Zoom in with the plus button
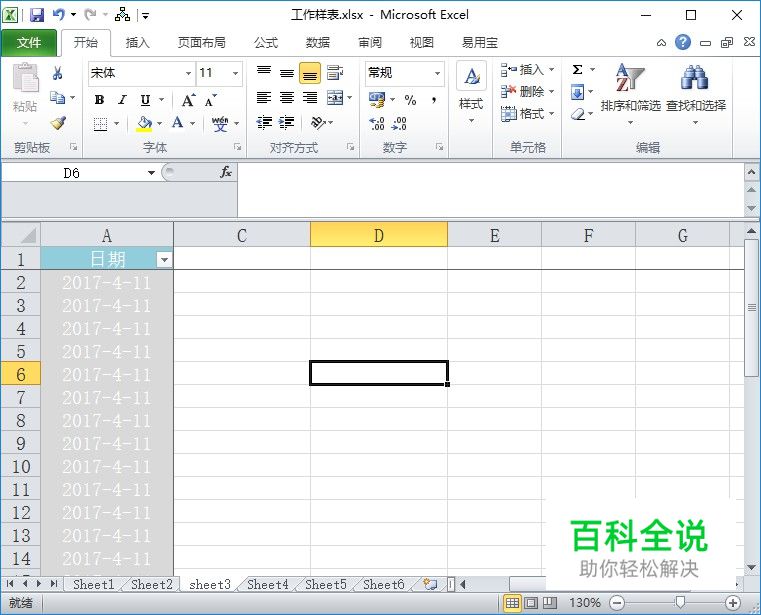Viewport: 761px width, 615px height. coord(732,603)
